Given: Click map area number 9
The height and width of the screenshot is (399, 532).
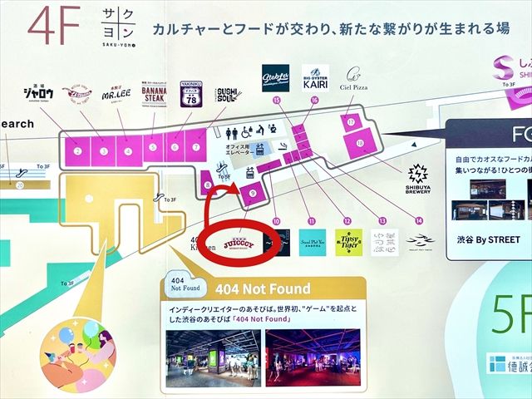Looking at the screenshot, I should 253,193.
